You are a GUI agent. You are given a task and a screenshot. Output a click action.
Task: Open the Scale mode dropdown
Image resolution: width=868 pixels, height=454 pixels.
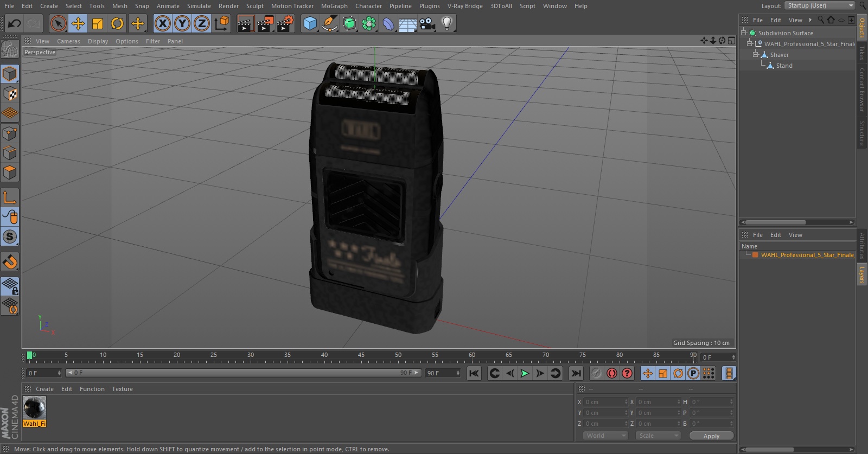click(658, 436)
